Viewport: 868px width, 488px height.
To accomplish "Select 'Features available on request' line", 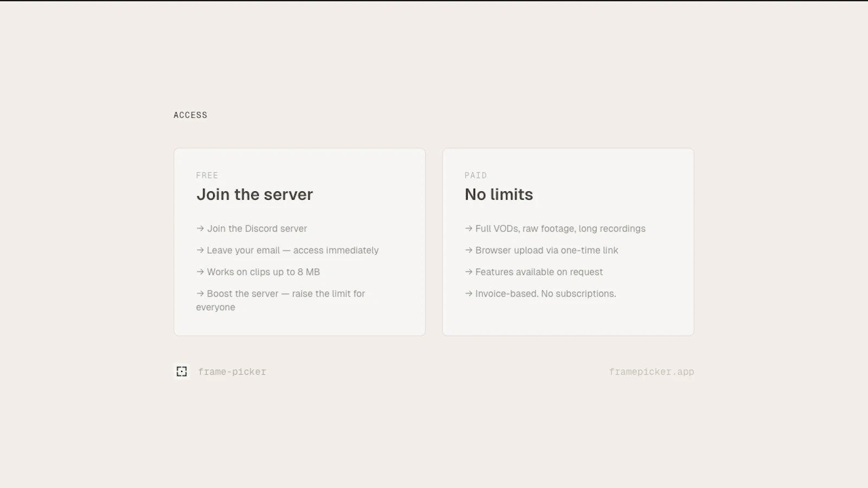I will coord(534,272).
